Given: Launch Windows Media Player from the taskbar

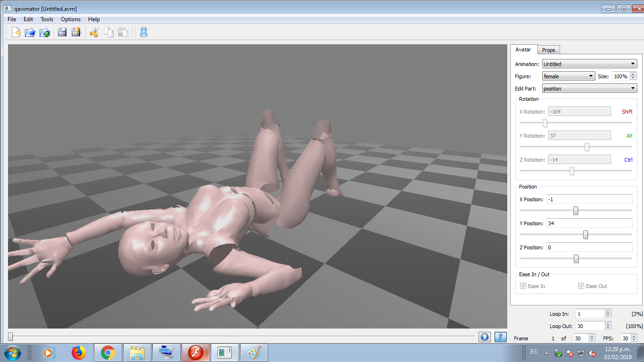Looking at the screenshot, I should pyautogui.click(x=48, y=353).
